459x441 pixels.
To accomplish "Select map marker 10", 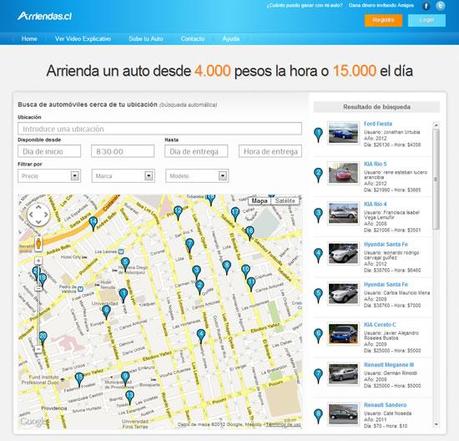I will click(x=246, y=271).
